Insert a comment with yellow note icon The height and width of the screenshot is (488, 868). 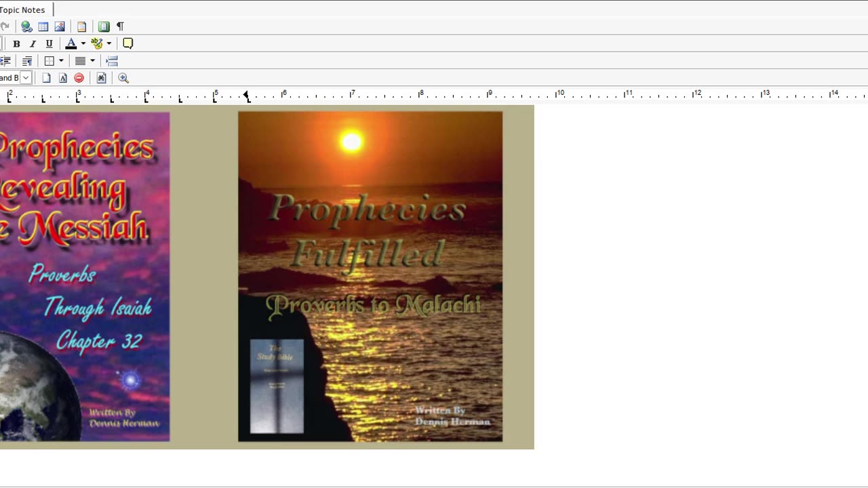point(127,43)
